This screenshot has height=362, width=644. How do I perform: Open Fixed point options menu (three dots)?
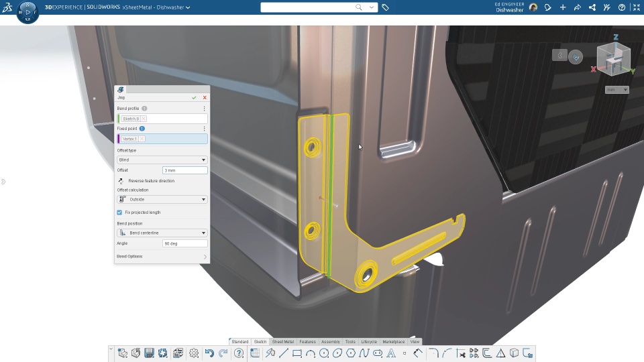(204, 129)
